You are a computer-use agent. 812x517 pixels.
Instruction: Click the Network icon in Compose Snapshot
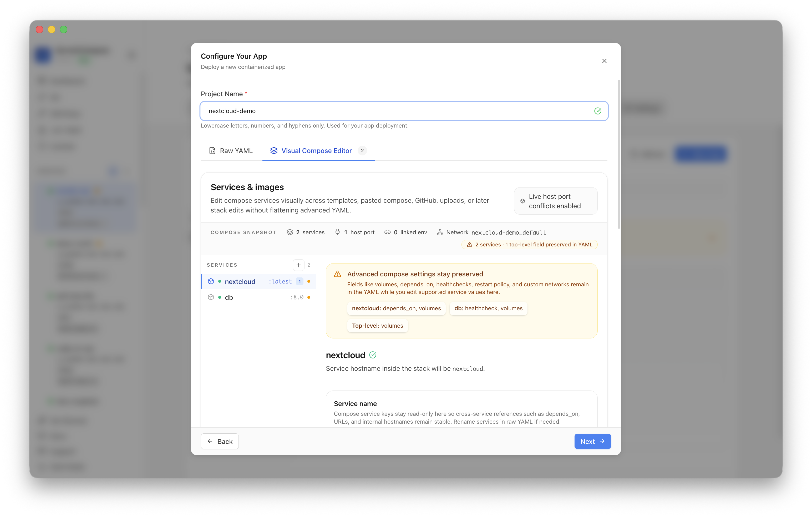(440, 232)
